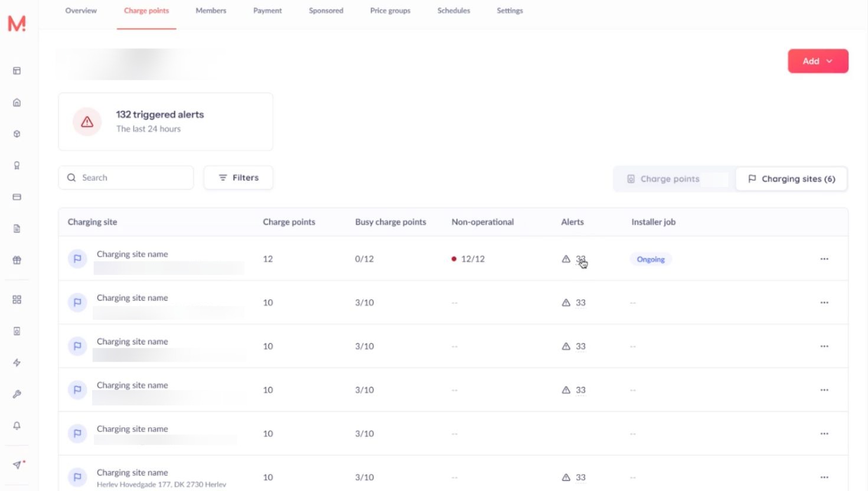Click the 0/12 busy charge points value
868x491 pixels.
pos(364,259)
